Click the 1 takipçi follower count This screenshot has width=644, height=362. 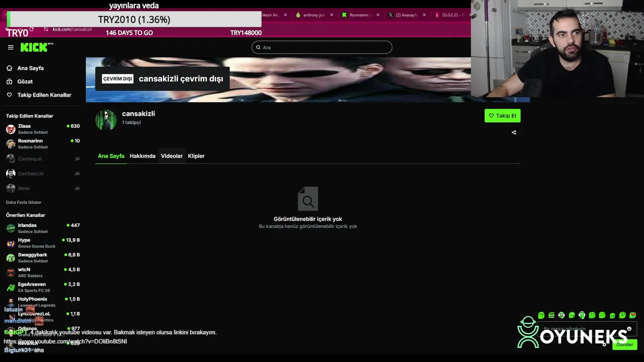131,123
